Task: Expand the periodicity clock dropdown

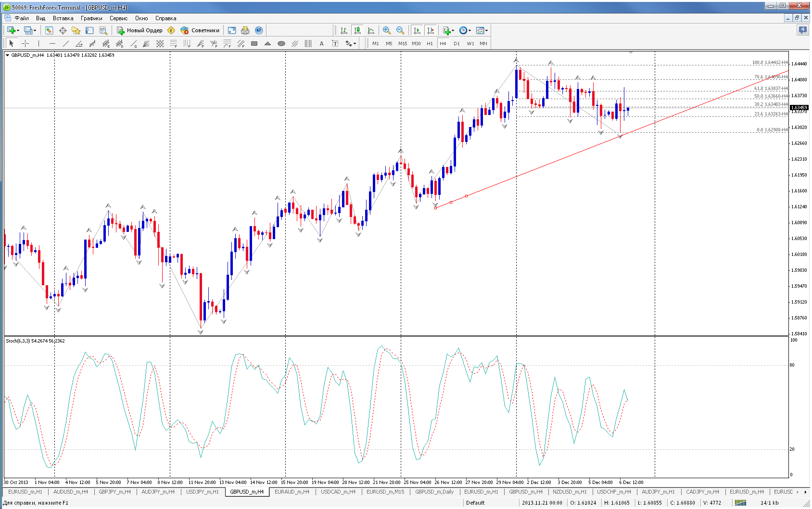Action: [470, 30]
